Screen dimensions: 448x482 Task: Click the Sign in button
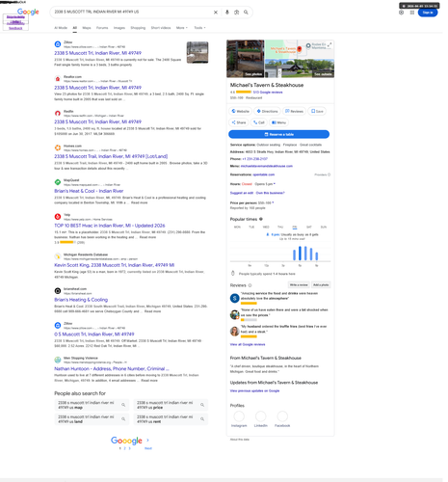[428, 13]
